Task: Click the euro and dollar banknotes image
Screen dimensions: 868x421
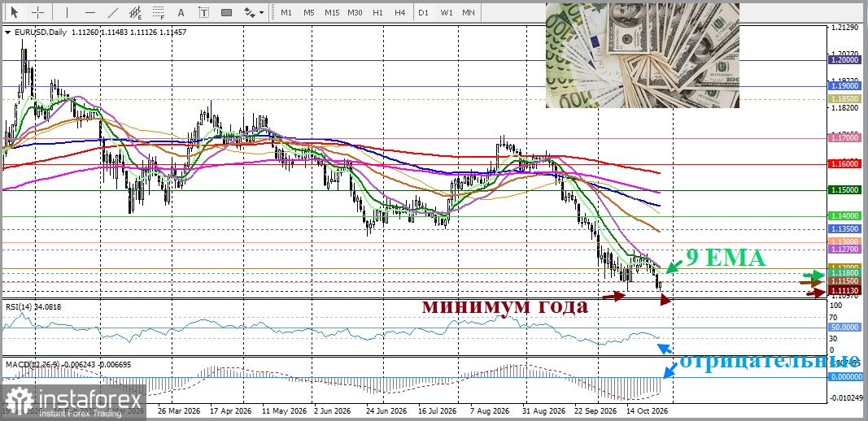Action: click(642, 55)
